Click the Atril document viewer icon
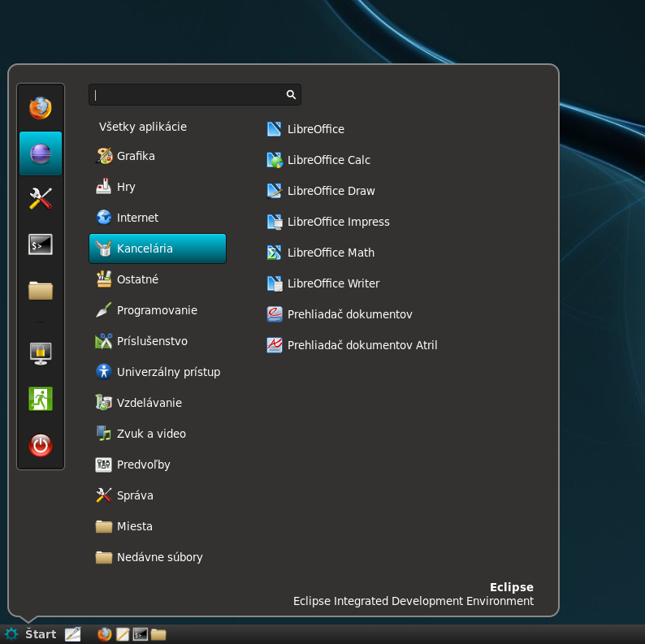Image resolution: width=645 pixels, height=644 pixels. [x=275, y=345]
